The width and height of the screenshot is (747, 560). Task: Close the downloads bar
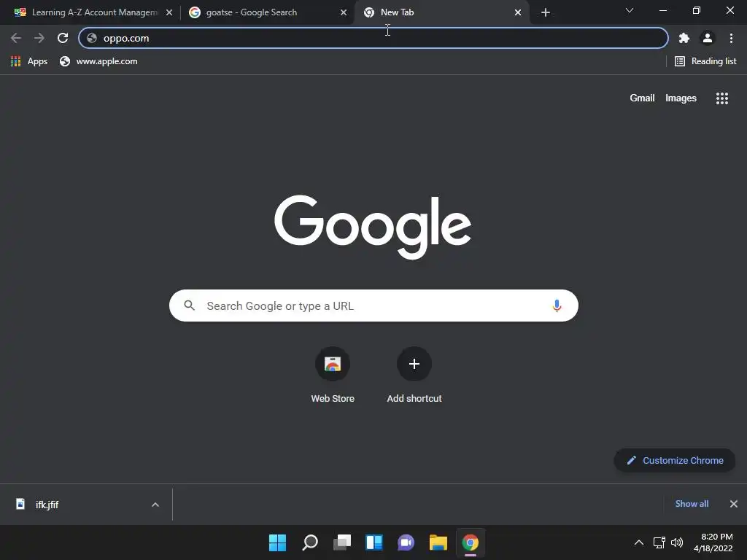click(734, 504)
